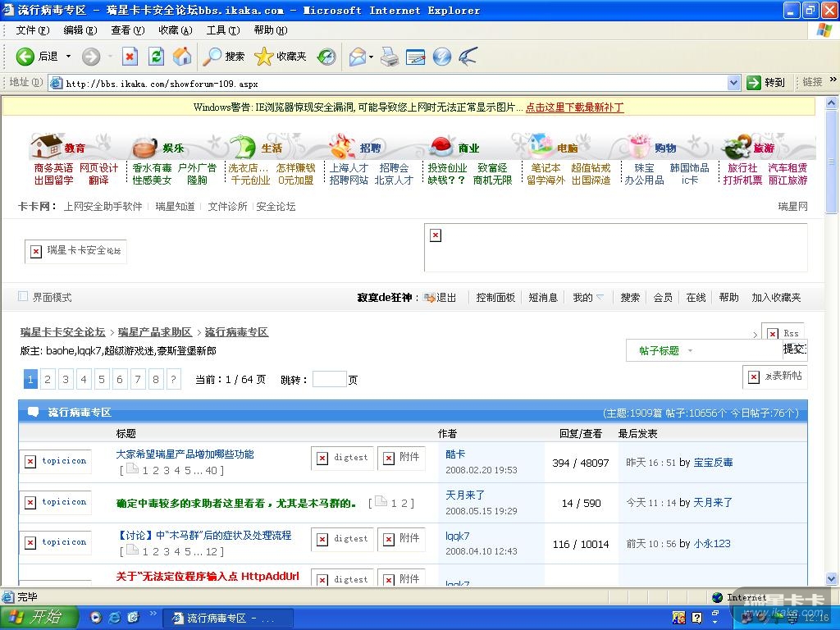This screenshot has height=630, width=840.
Task: Open the Mail envelope toolbar button
Action: [x=357, y=57]
